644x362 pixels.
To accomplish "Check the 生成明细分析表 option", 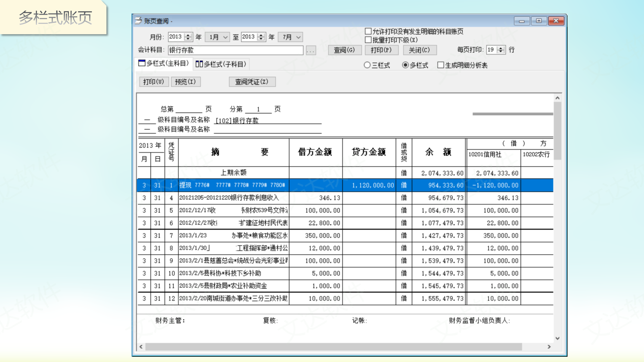I will point(440,65).
